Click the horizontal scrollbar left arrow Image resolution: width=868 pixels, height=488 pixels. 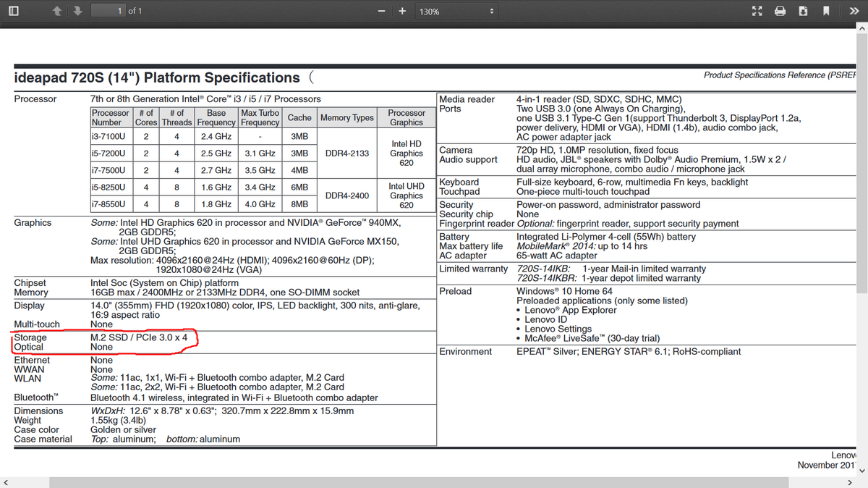(7, 481)
